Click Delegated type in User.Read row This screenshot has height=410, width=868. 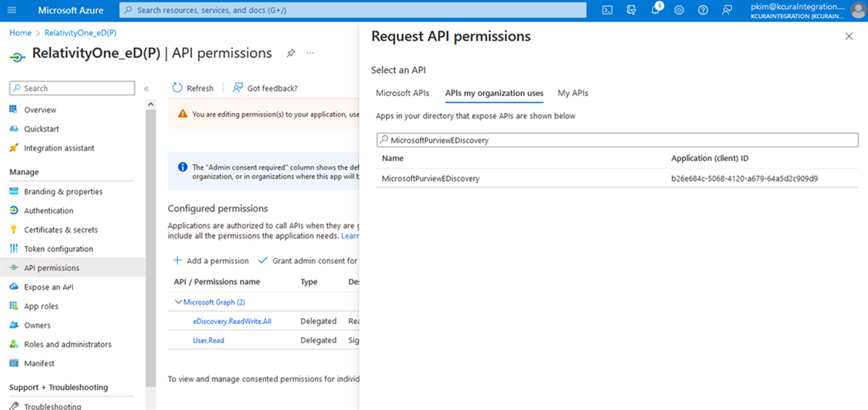coord(318,340)
